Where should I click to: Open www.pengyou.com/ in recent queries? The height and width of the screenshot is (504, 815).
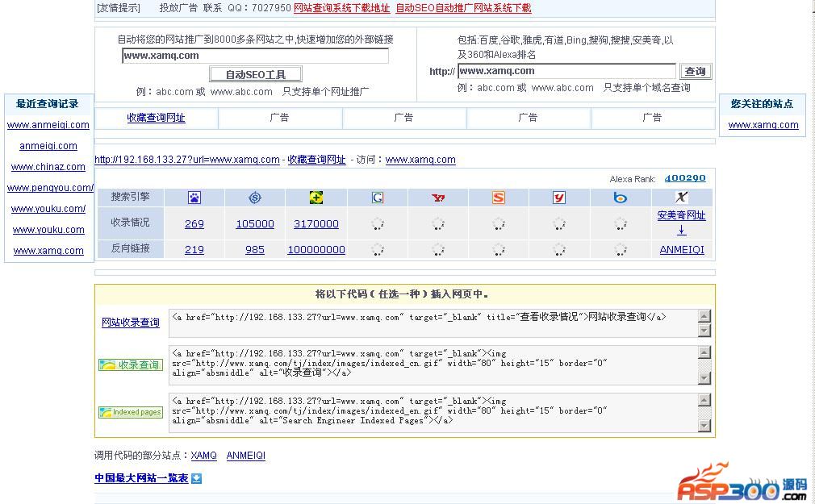[50, 188]
